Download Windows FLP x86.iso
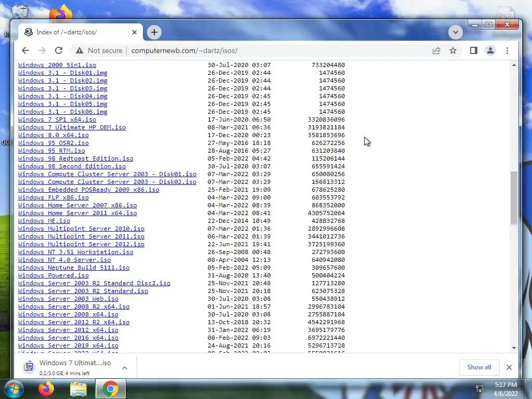Screen dimensions: 532x399 54,197
